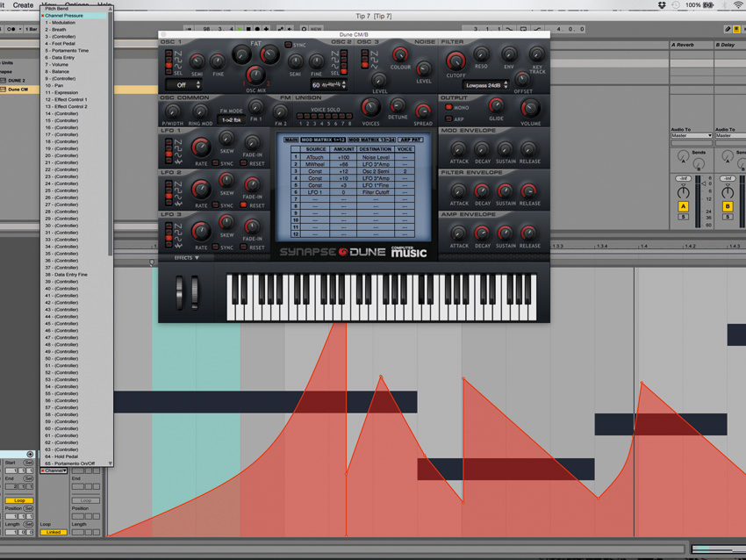Open the Channel envelope control dropdown

pos(54,470)
